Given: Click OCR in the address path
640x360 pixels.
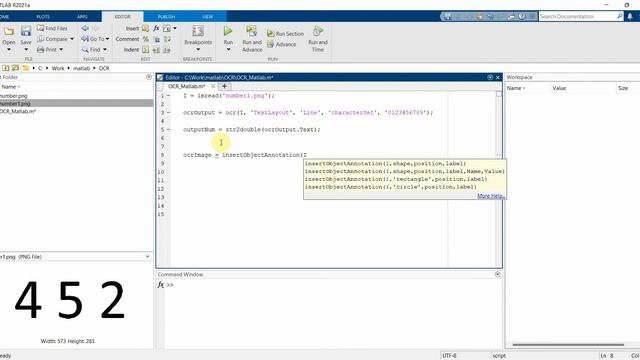Looking at the screenshot, I should click(104, 68).
